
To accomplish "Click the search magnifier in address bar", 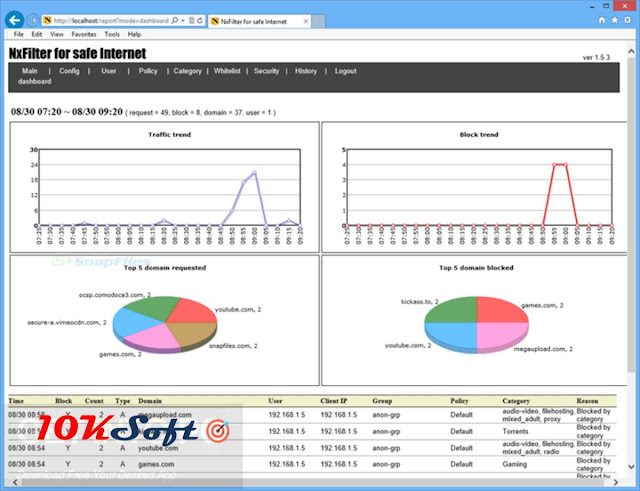I will pos(175,20).
